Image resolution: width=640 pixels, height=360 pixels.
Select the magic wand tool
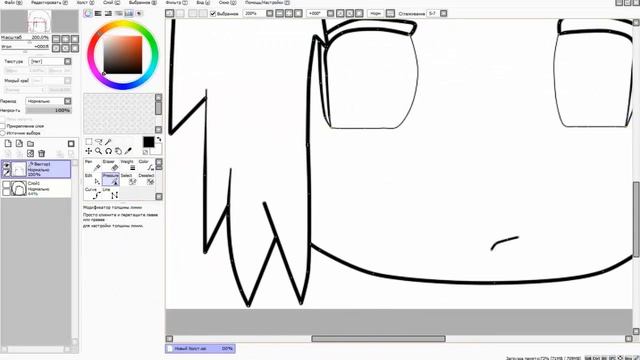coord(108,142)
